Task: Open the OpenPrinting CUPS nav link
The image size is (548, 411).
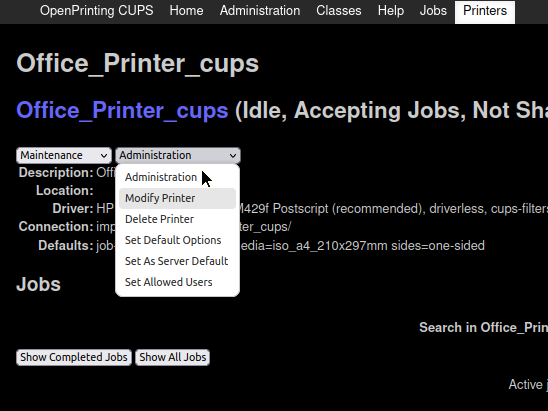Action: point(96,11)
